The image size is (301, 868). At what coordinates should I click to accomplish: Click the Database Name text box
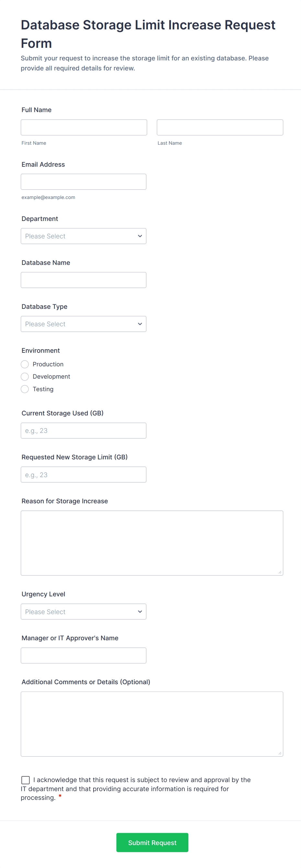click(84, 280)
